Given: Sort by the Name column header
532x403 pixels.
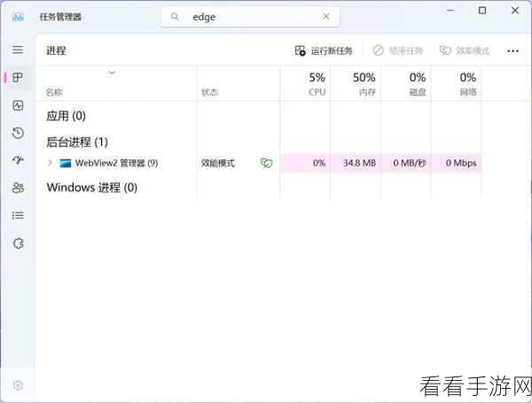Looking at the screenshot, I should 54,92.
